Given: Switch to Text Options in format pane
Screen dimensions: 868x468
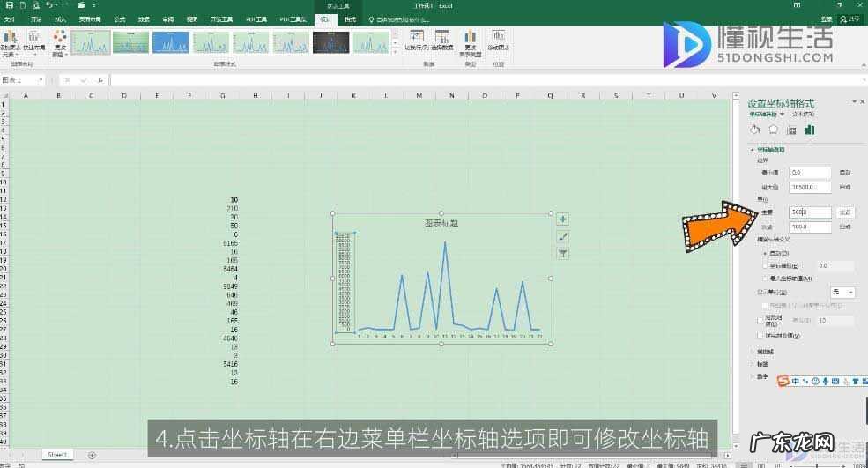Looking at the screenshot, I should click(804, 114).
